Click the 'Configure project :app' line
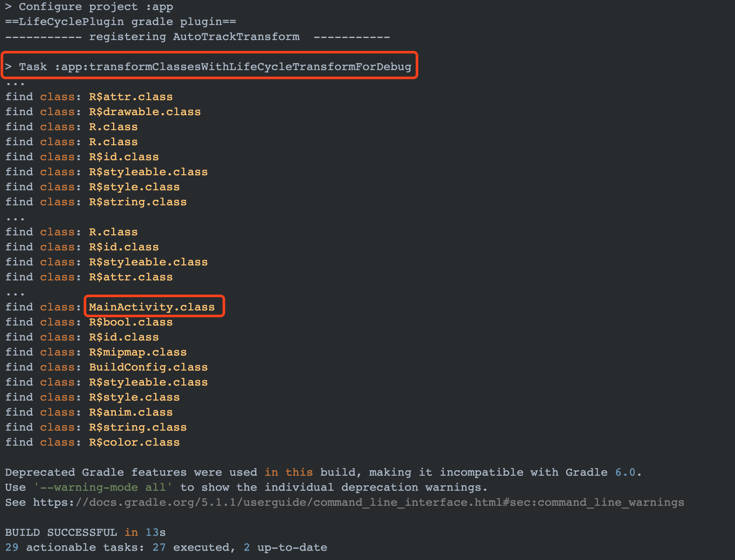Screen dimensions: 735x560 [x=89, y=7]
